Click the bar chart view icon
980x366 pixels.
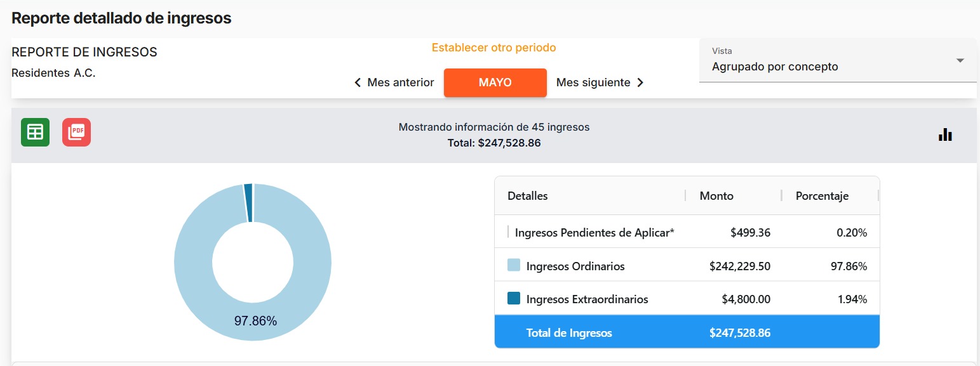(x=945, y=134)
